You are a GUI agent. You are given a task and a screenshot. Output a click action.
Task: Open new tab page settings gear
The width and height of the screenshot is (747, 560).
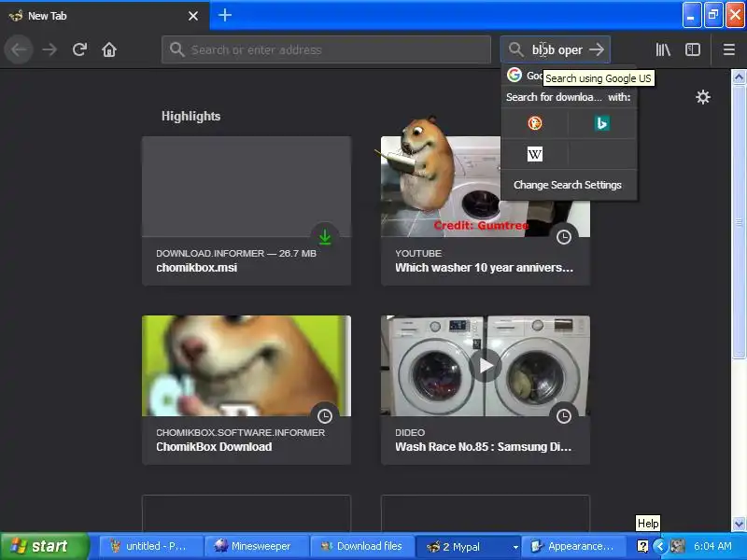pyautogui.click(x=703, y=97)
